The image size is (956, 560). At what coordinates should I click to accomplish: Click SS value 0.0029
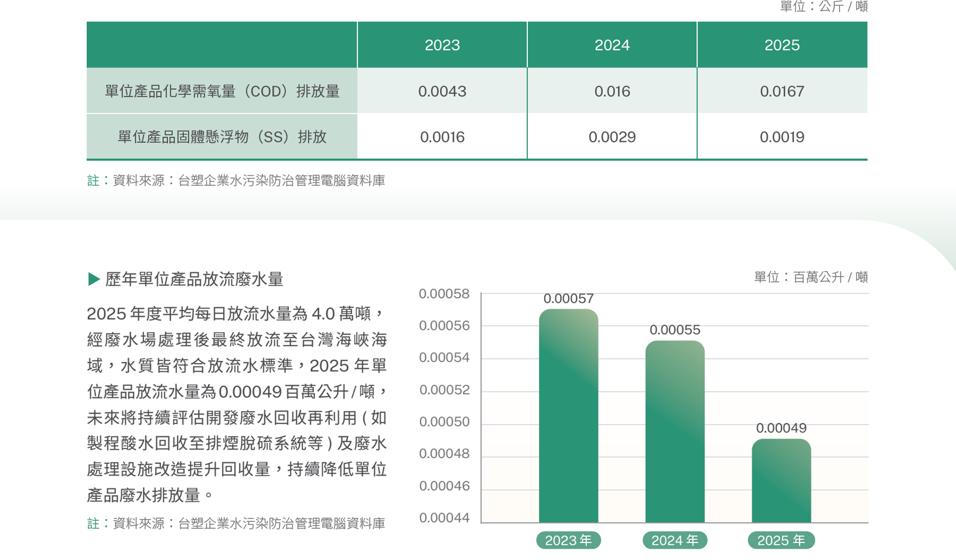pos(612,137)
